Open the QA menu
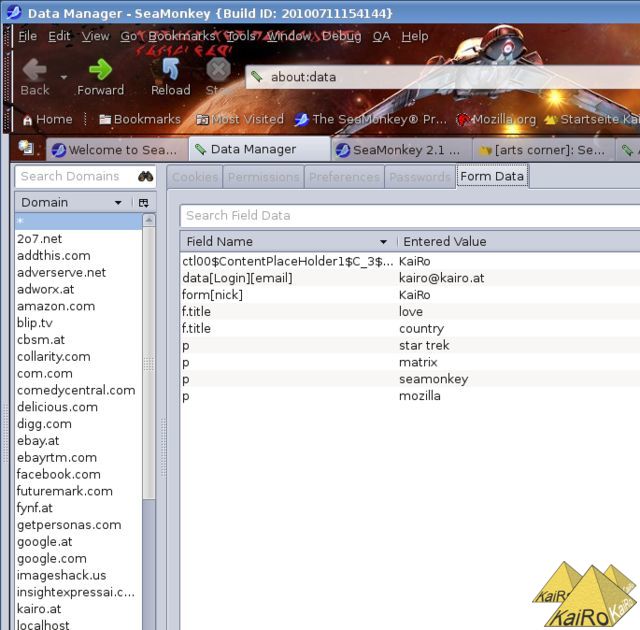Viewport: 640px width, 630px height. pos(381,36)
